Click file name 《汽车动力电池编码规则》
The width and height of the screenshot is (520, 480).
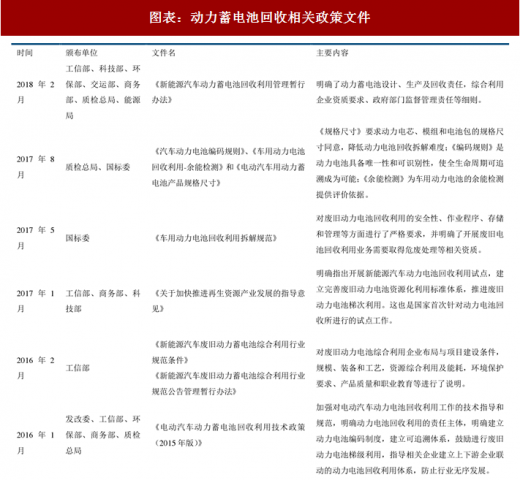coord(200,151)
